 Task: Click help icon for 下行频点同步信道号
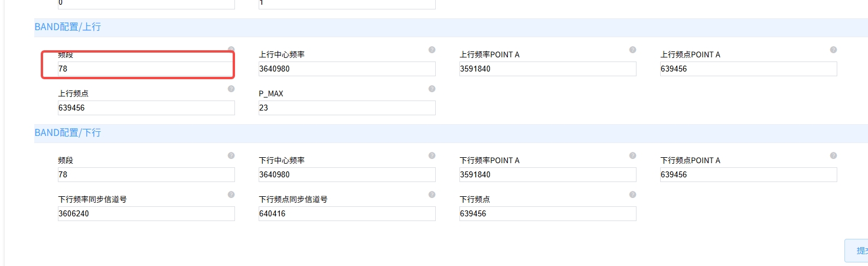pos(432,194)
